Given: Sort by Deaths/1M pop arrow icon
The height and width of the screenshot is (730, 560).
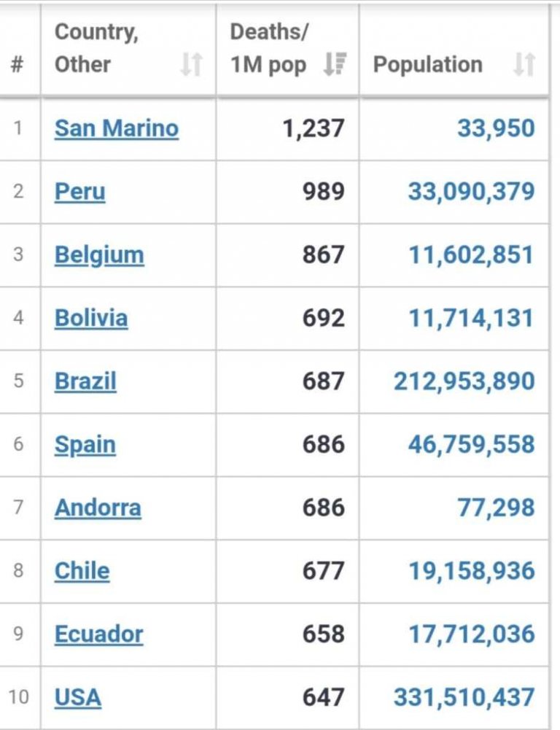Looking at the screenshot, I should click(334, 64).
